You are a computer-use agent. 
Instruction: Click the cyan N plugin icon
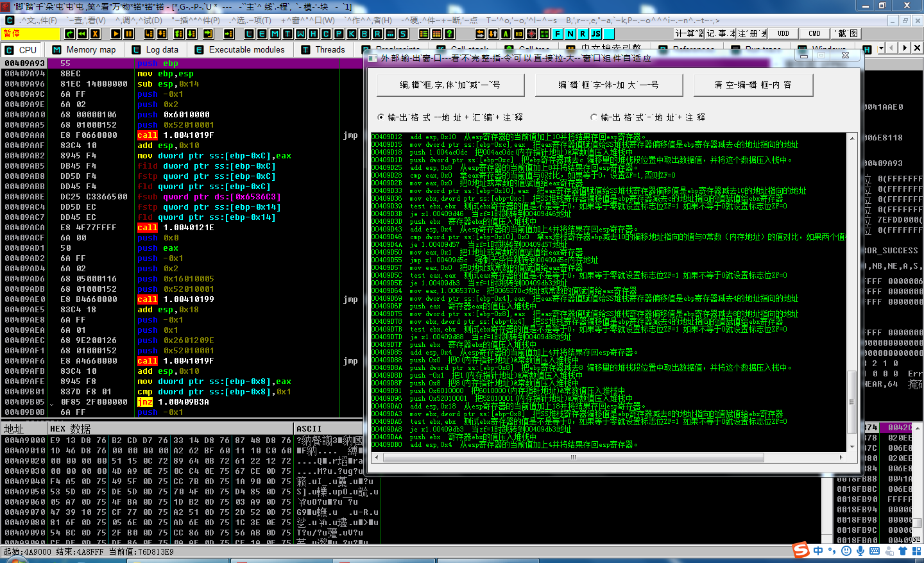(x=570, y=33)
